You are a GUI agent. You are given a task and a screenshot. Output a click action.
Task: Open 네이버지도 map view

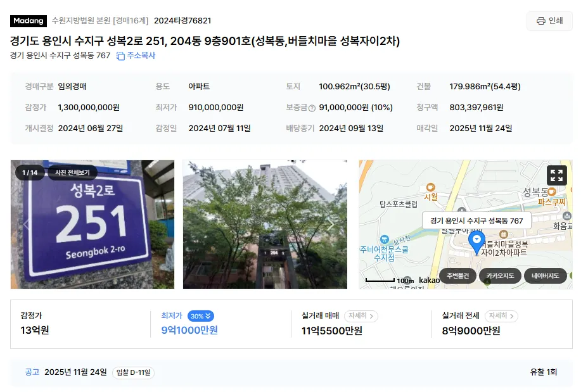tap(546, 276)
